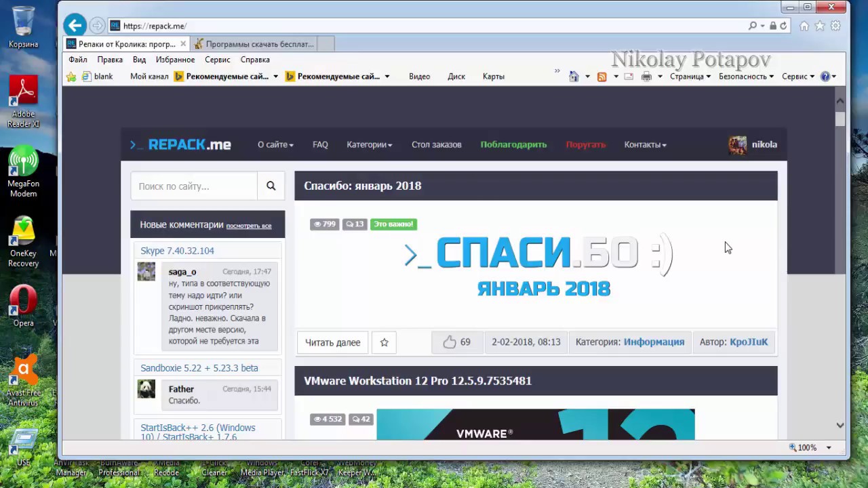
Task: Go back with the browser Back arrow
Action: coord(75,26)
